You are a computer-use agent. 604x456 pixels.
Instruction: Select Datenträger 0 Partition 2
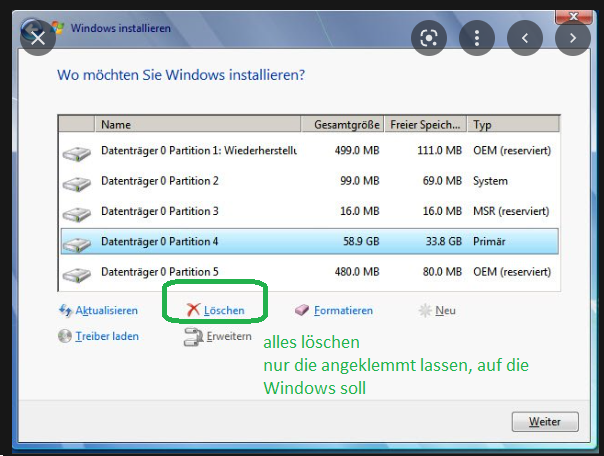click(x=309, y=181)
